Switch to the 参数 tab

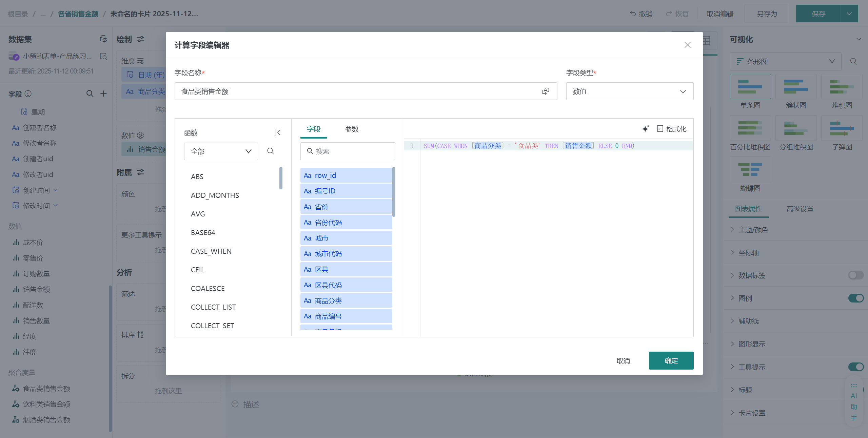tap(352, 129)
